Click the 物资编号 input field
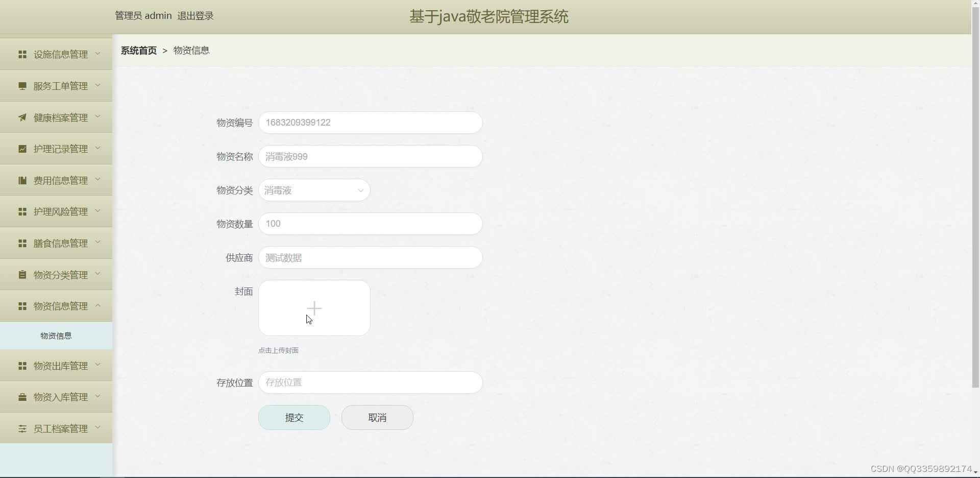 [371, 123]
